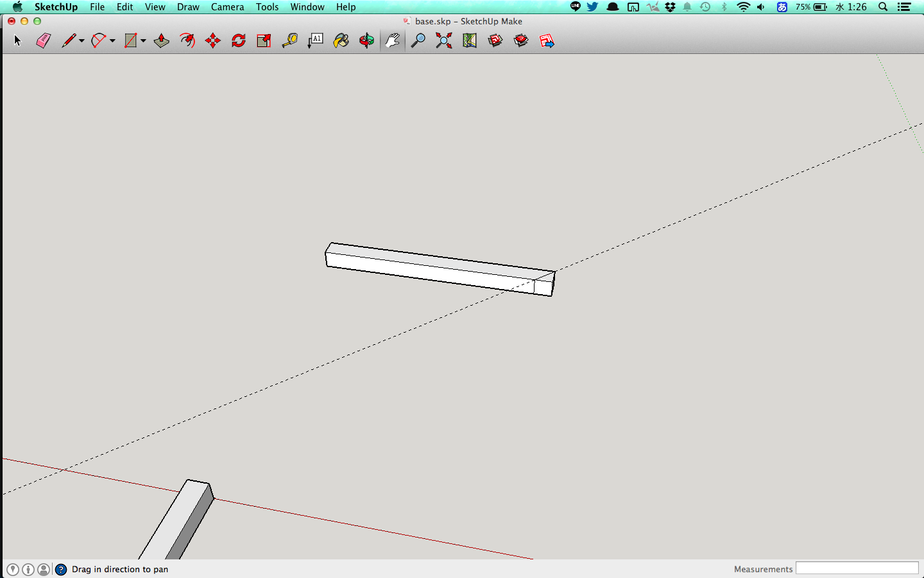Toggle the Pan hand tool
Image resolution: width=924 pixels, height=578 pixels.
click(x=393, y=41)
